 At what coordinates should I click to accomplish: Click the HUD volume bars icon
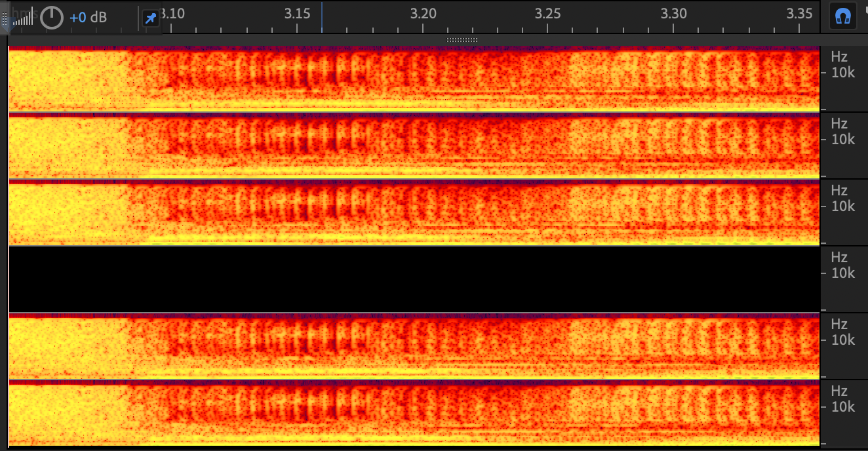pos(23,18)
